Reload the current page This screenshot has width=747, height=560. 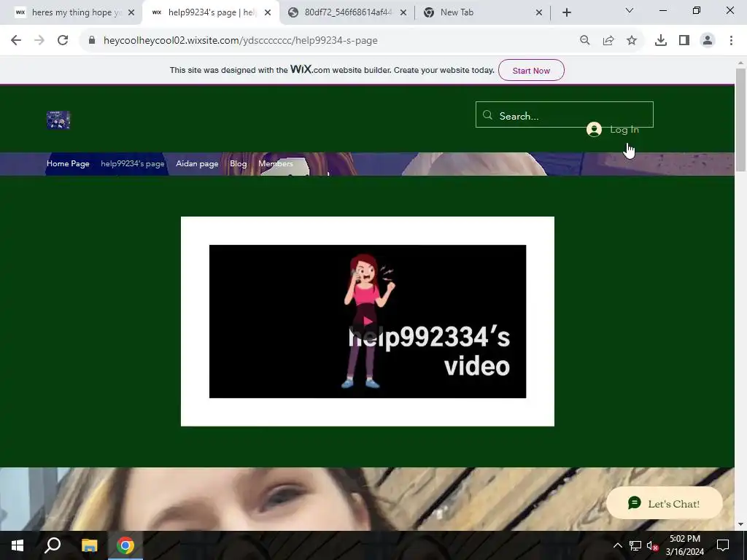coord(63,41)
